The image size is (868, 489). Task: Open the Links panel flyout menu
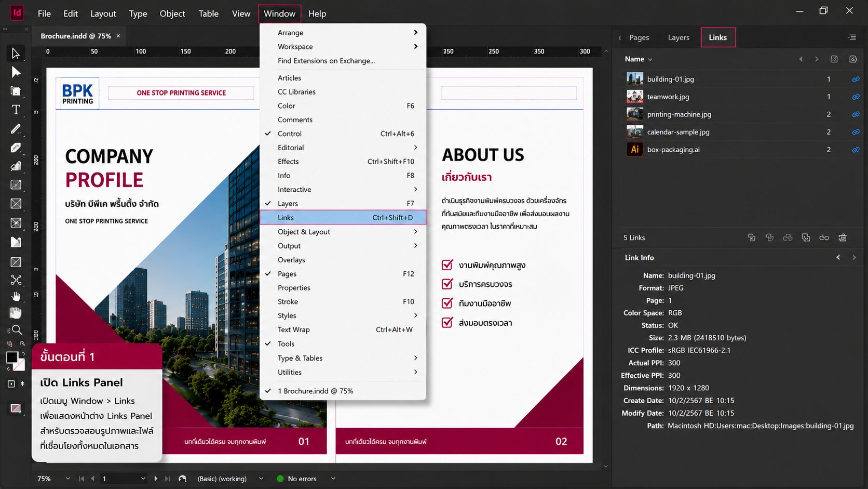[852, 37]
